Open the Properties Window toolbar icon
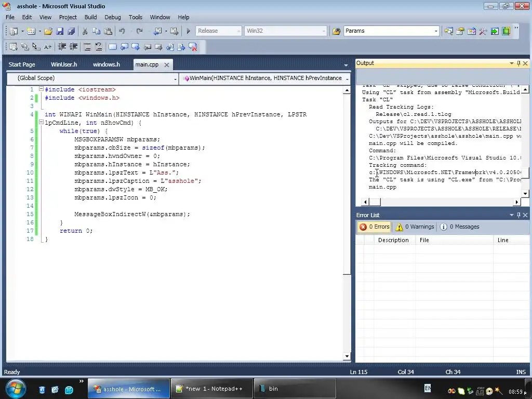Image resolution: width=532 pixels, height=399 pixels. [460, 31]
